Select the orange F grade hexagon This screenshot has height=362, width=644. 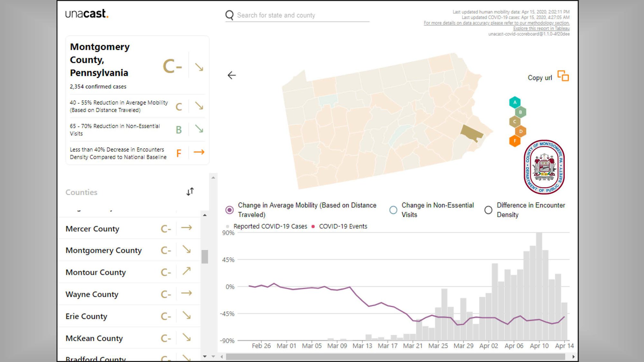(x=515, y=141)
